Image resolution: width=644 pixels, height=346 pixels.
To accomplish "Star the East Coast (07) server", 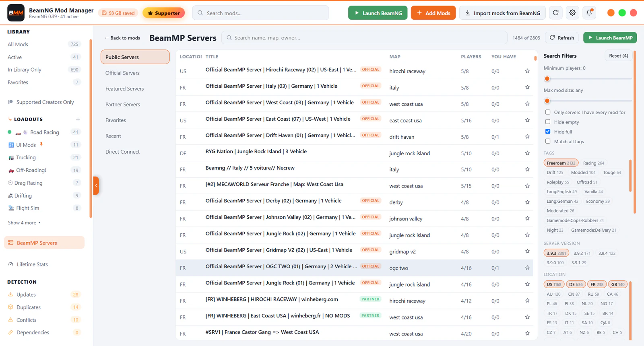I will [527, 120].
